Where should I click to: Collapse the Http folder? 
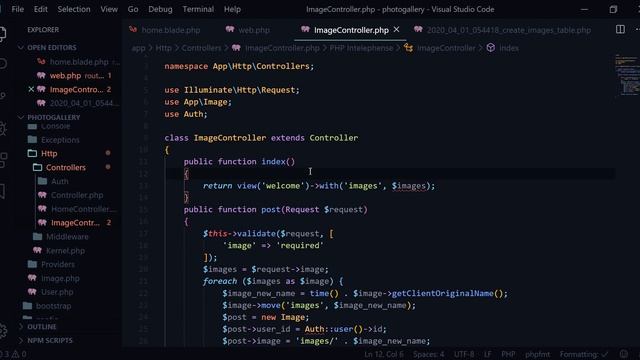pos(49,153)
